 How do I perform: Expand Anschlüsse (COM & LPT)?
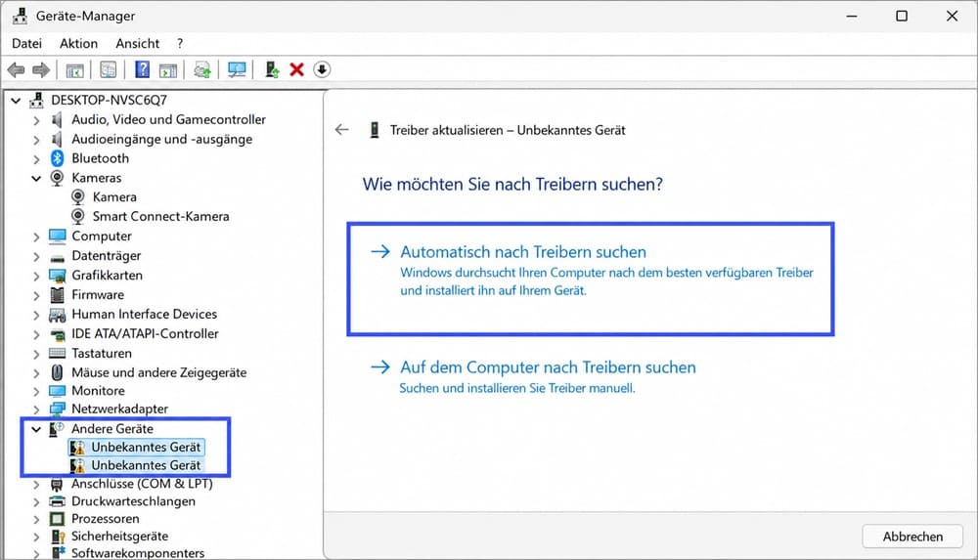click(x=36, y=485)
